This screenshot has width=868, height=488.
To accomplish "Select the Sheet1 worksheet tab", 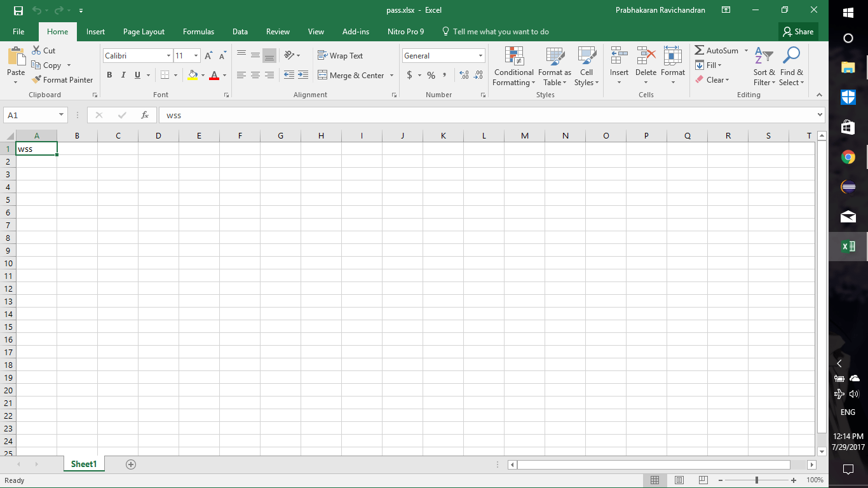I will pos(84,464).
